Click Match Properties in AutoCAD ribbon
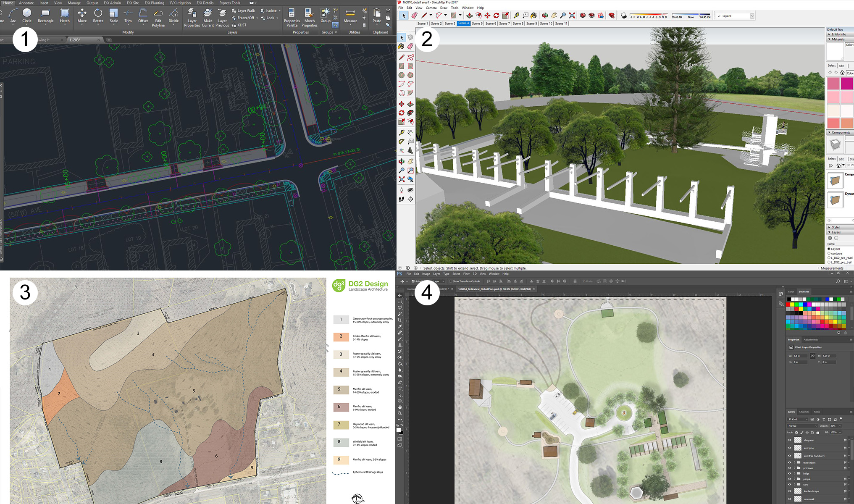854x504 pixels. pos(309,17)
